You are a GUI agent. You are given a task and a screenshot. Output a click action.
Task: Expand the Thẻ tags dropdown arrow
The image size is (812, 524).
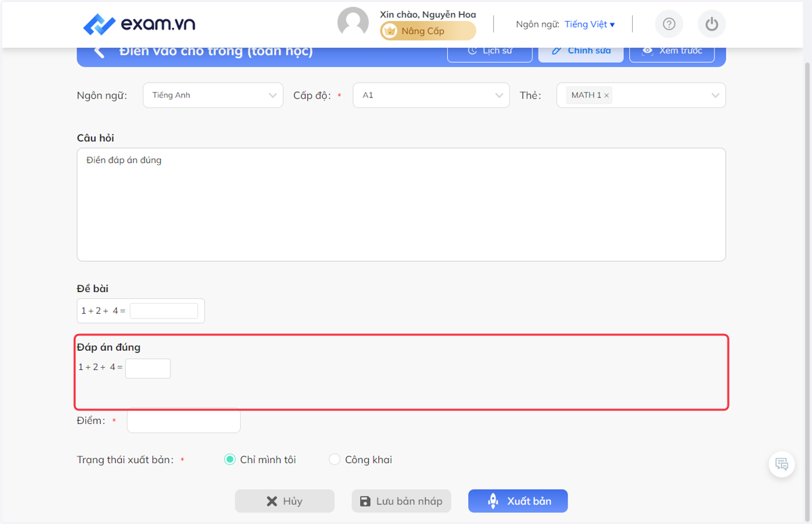point(715,95)
